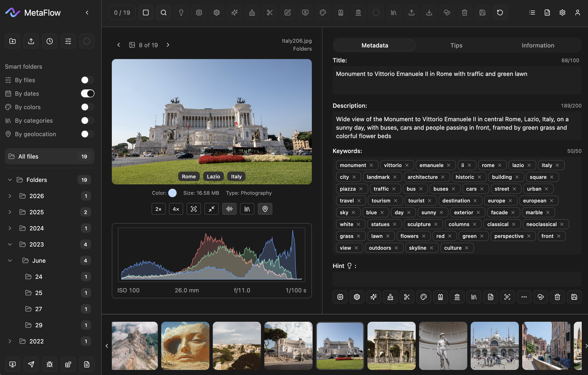Select the 2x zoom button under the preview
This screenshot has width=588, height=375.
159,209
